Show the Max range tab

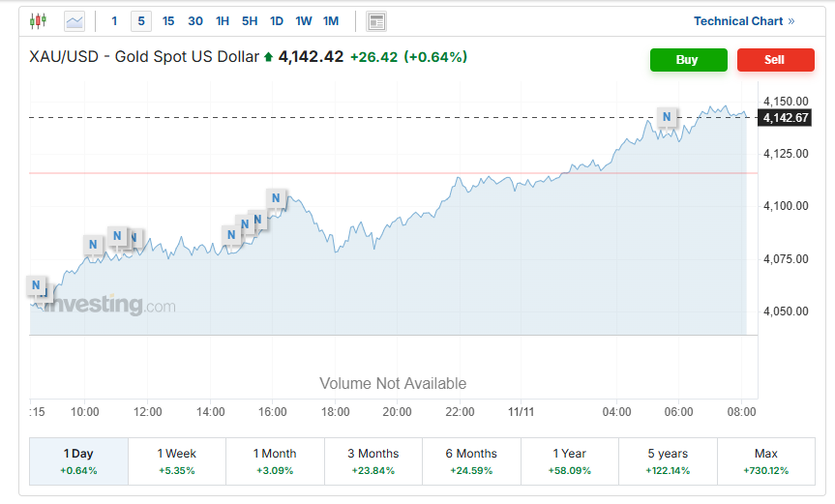tap(765, 460)
